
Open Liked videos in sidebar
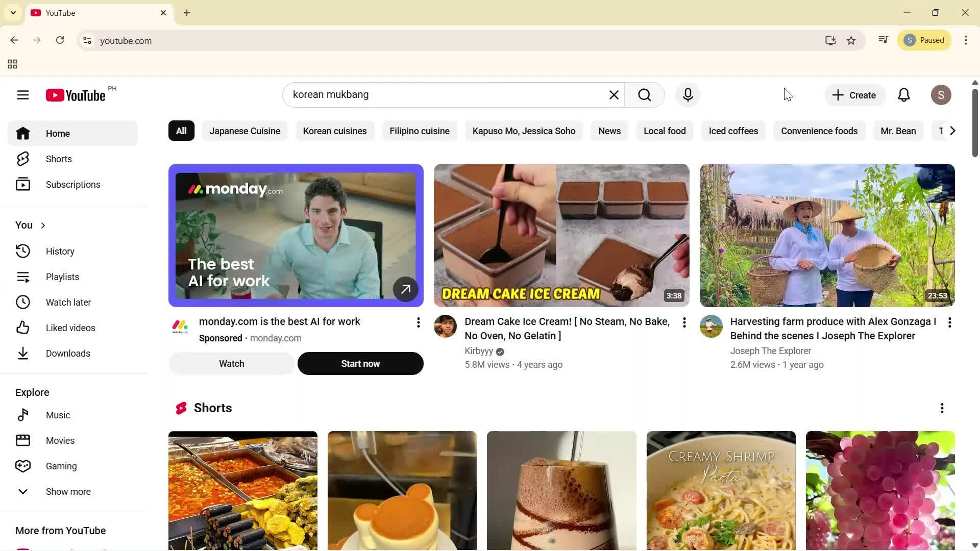(70, 328)
